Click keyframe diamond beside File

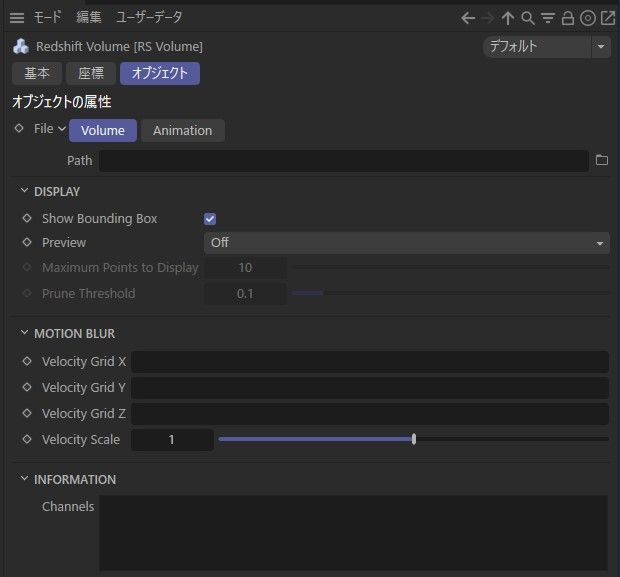tap(19, 128)
